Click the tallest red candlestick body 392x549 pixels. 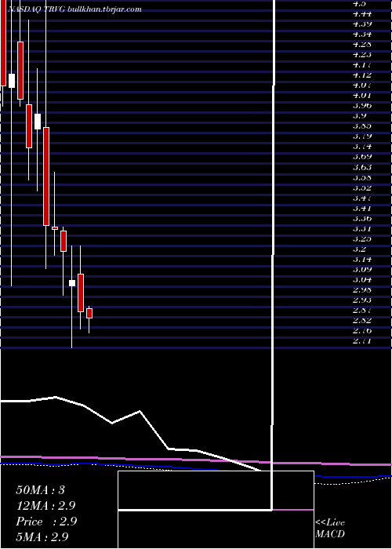click(46, 176)
